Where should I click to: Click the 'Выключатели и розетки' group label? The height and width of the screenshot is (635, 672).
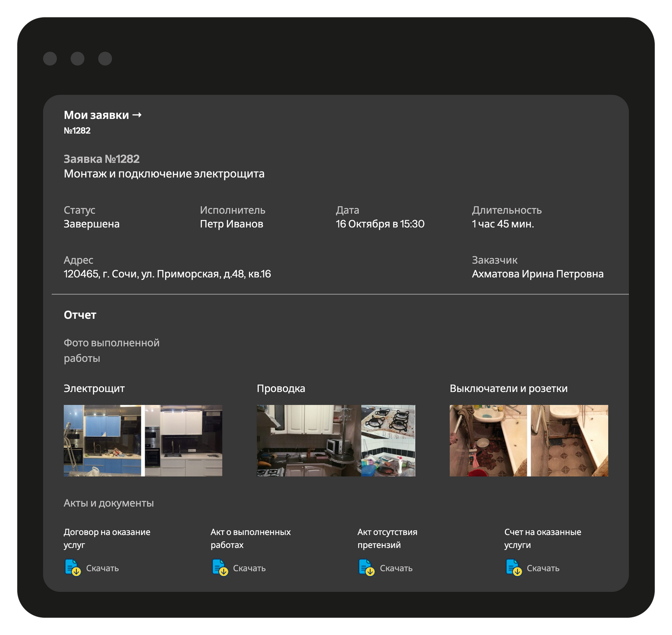[509, 388]
